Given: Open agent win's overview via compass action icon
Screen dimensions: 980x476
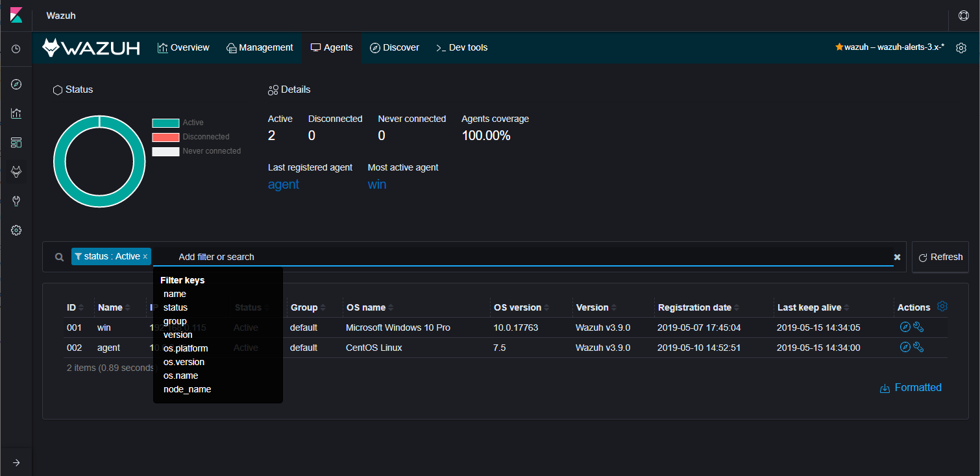Looking at the screenshot, I should tap(905, 327).
